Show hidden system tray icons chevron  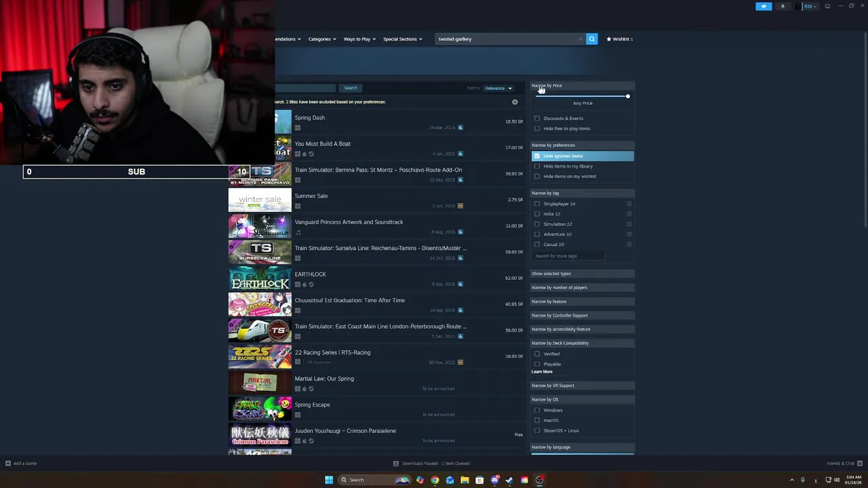pyautogui.click(x=791, y=480)
